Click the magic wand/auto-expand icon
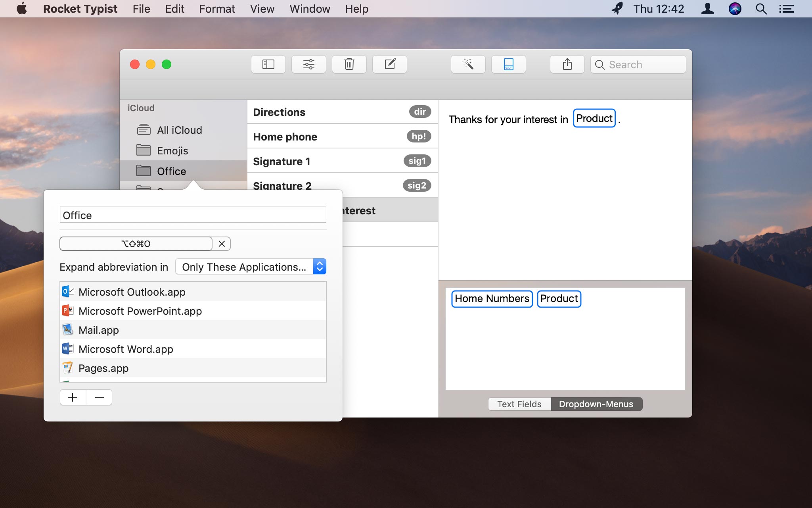Screen dimensions: 812x508 [468, 64]
